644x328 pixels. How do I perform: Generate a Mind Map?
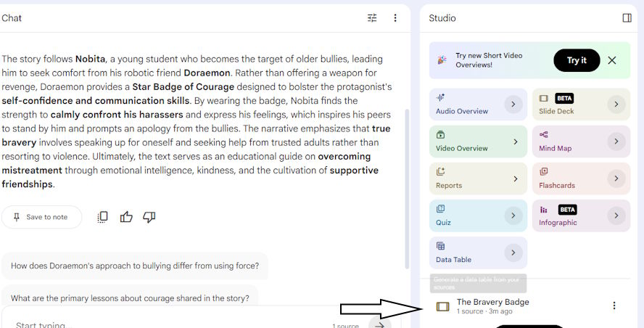581,142
